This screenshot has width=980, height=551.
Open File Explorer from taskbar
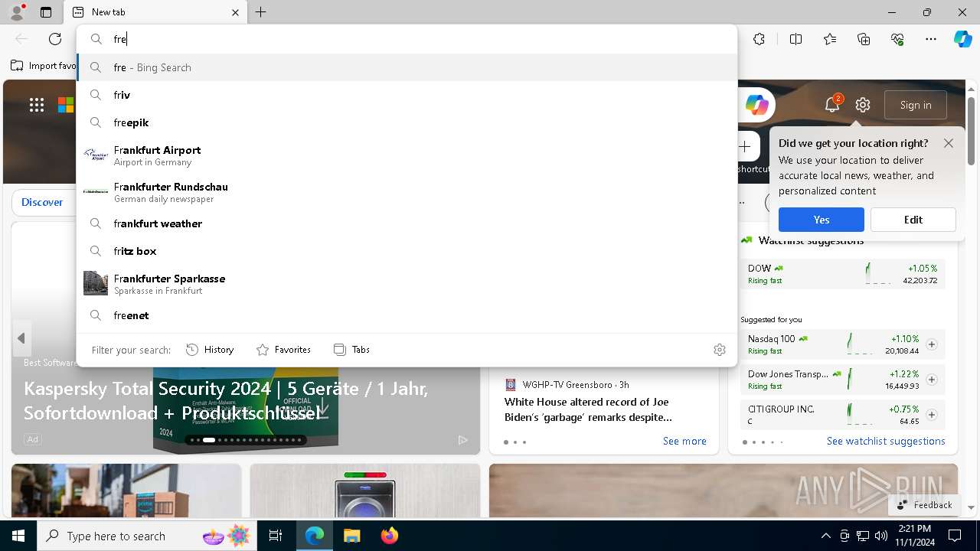[351, 536]
